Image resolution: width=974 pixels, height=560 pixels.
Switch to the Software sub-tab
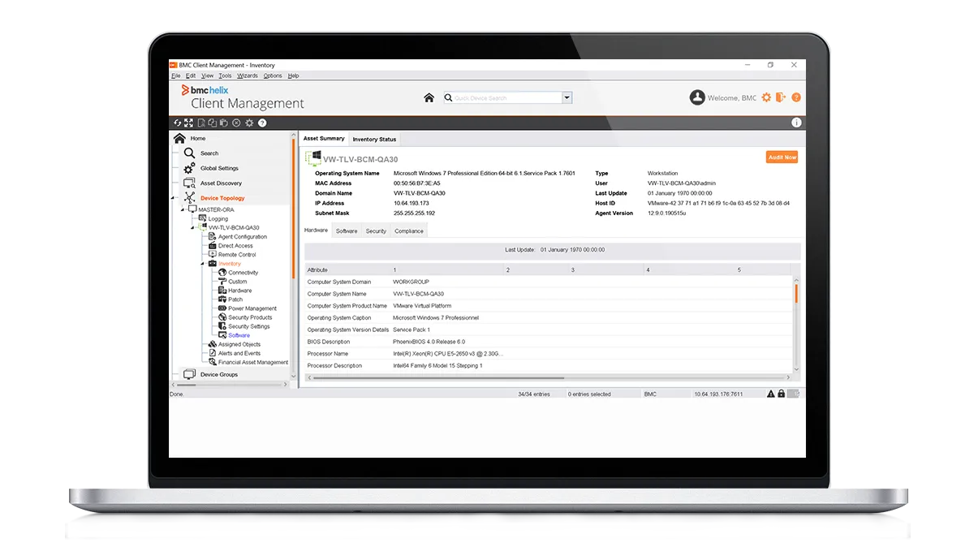tap(347, 231)
